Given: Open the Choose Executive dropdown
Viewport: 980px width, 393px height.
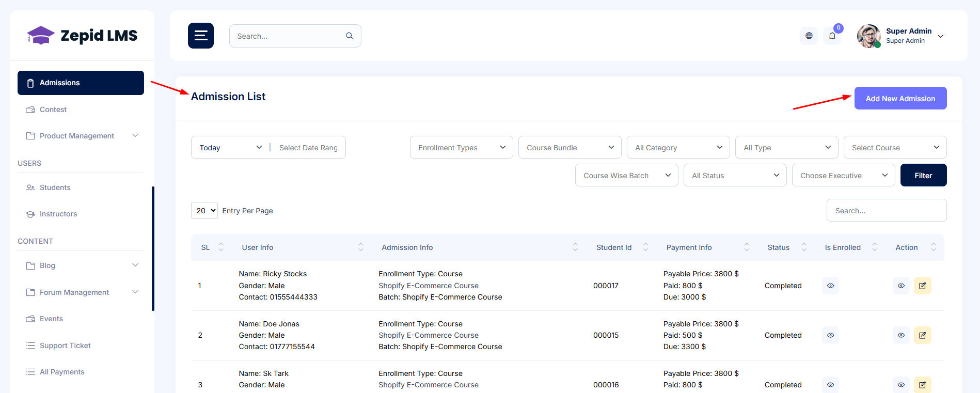Looking at the screenshot, I should (844, 175).
